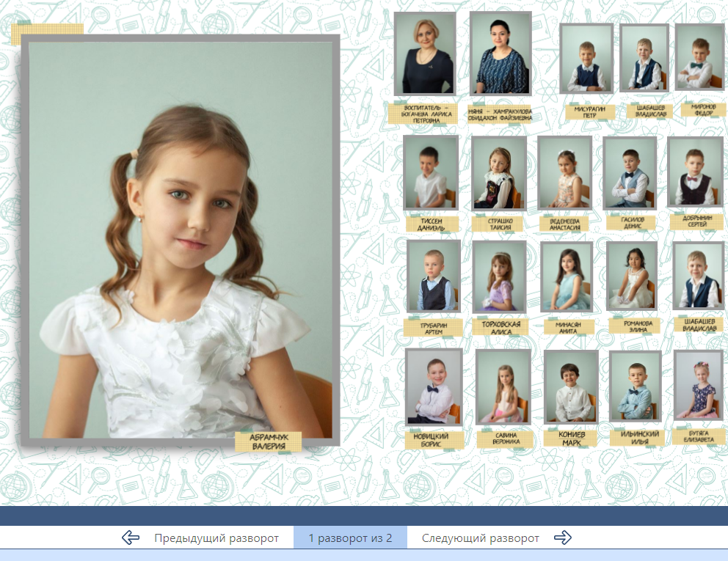Screen dimensions: 728x561
Task: Select the nanny Хамракулова Обидахон portrait
Action: [x=500, y=54]
